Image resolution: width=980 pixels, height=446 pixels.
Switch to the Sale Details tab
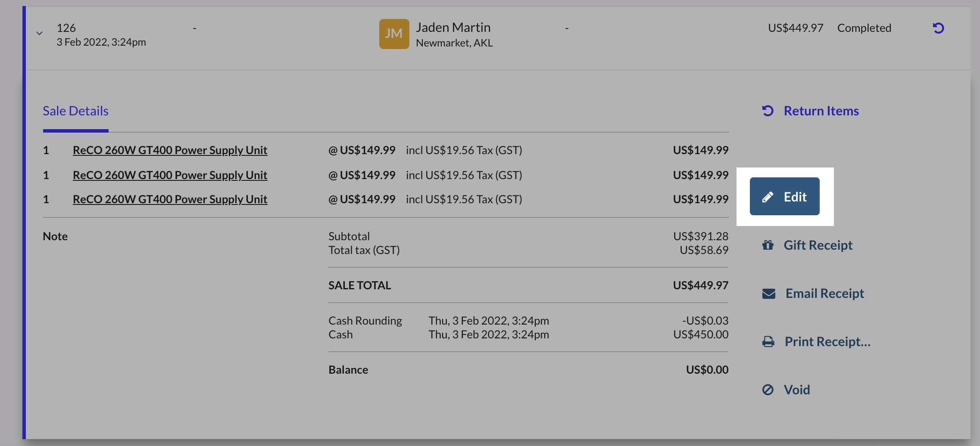[75, 111]
